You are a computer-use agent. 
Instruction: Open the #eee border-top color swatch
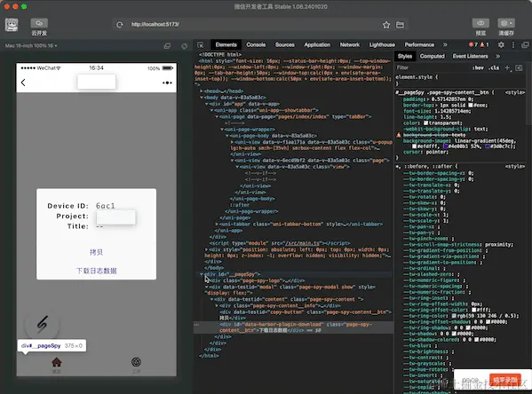click(x=471, y=106)
